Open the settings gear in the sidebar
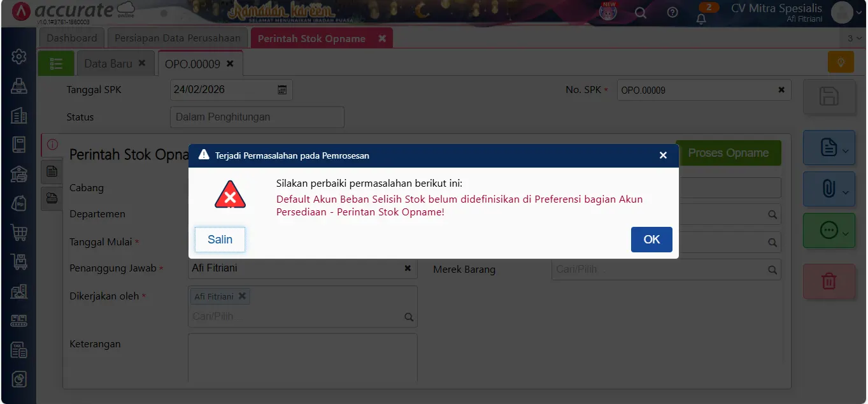 18,56
